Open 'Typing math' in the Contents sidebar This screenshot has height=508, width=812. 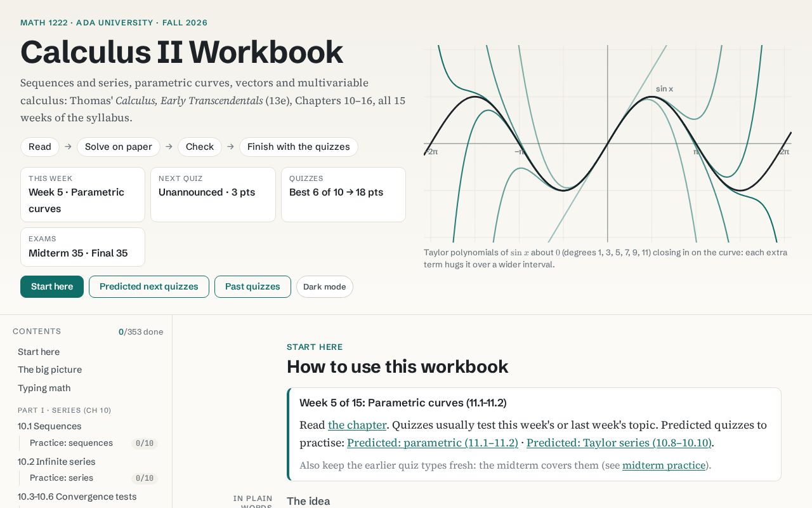(x=44, y=388)
